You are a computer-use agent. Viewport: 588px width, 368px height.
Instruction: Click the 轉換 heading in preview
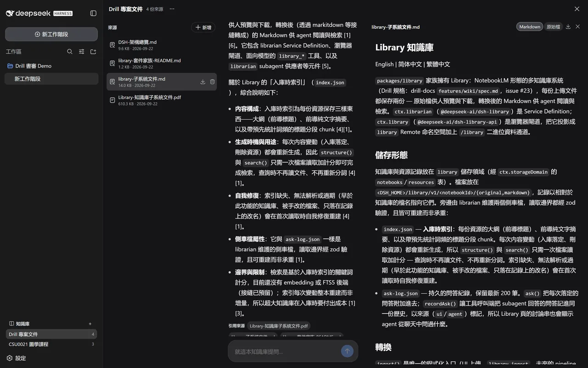coord(383,347)
